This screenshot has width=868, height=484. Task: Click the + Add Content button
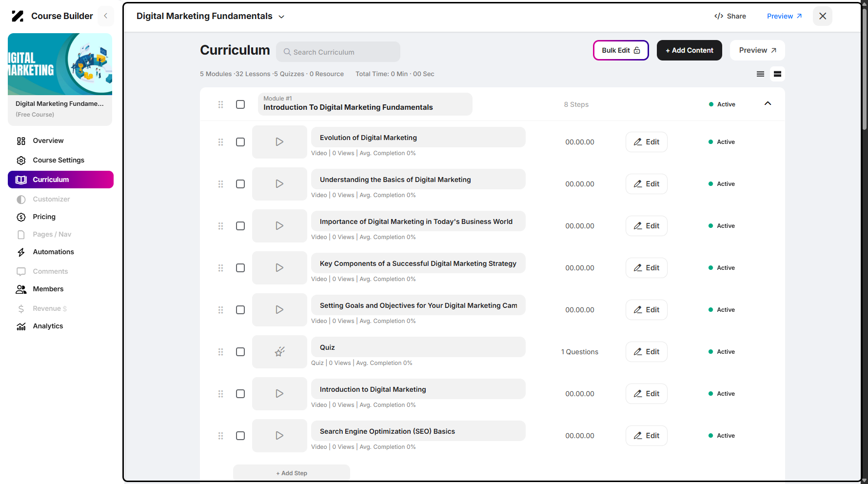[689, 50]
